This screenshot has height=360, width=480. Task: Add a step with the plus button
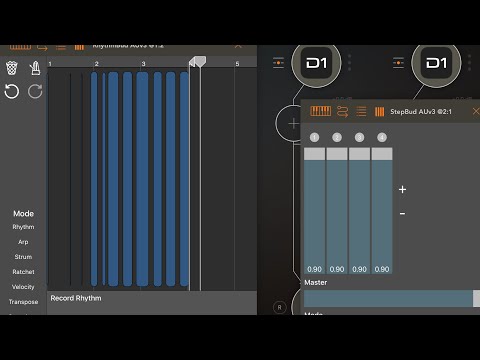click(402, 190)
